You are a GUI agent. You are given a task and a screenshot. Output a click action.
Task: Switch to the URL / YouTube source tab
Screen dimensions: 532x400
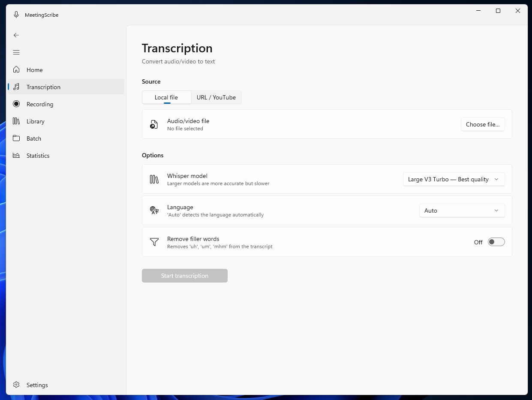[x=216, y=97]
